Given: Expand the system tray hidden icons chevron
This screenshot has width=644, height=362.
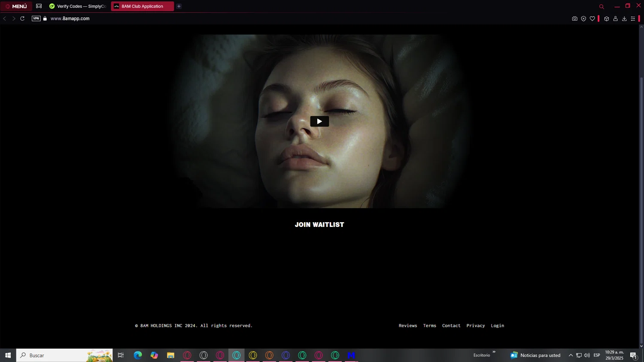Looking at the screenshot, I should (x=571, y=355).
